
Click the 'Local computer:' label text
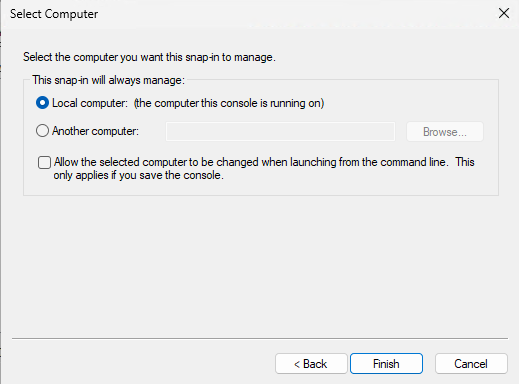(x=90, y=103)
